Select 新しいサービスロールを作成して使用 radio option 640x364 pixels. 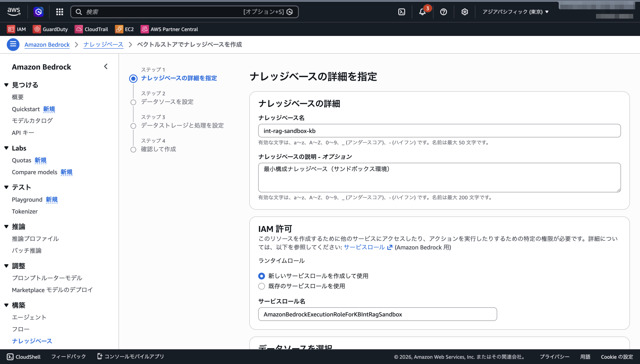pyautogui.click(x=261, y=276)
